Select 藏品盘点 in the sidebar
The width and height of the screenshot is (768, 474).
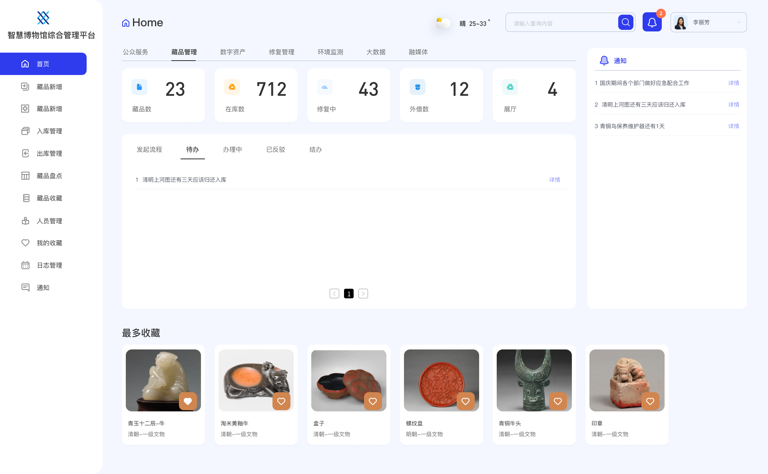coord(49,176)
